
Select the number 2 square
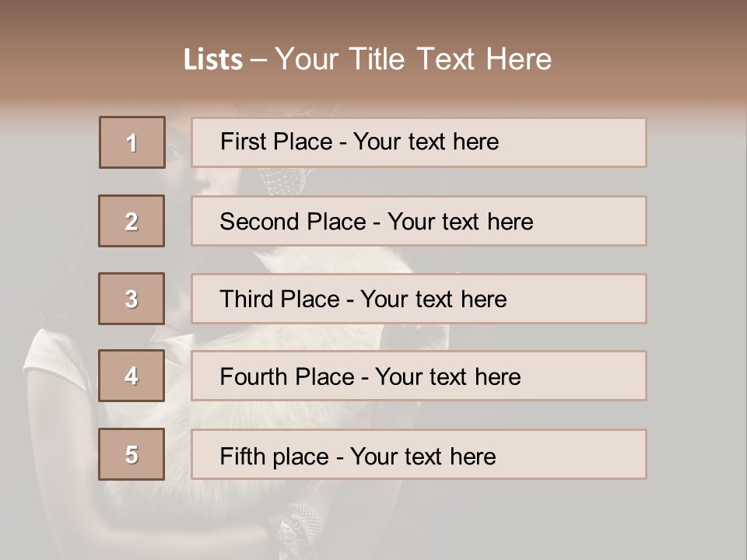(x=132, y=221)
